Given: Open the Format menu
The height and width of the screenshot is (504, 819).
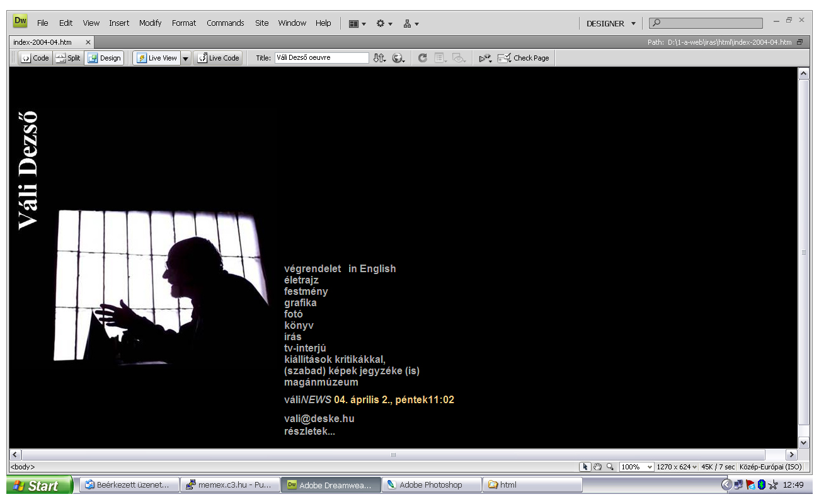Looking at the screenshot, I should (184, 23).
